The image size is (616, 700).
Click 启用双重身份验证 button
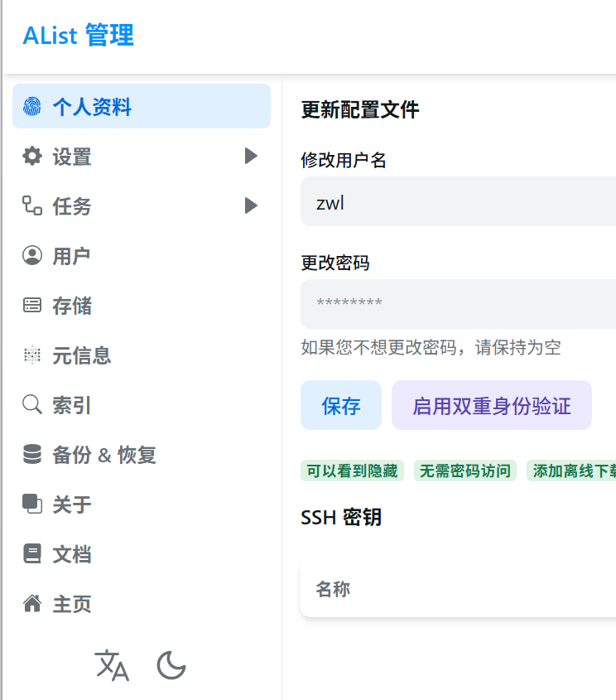tap(492, 405)
